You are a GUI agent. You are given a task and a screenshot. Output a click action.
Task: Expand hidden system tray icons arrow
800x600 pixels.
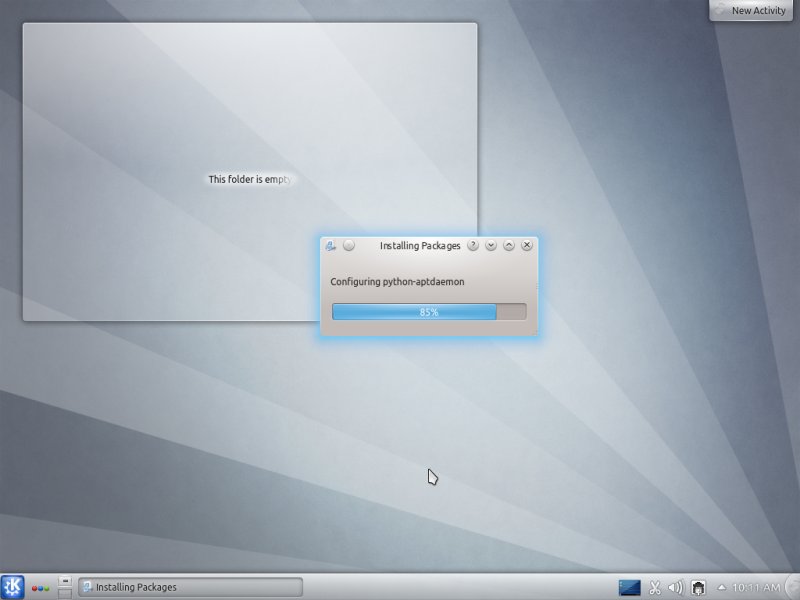click(721, 587)
